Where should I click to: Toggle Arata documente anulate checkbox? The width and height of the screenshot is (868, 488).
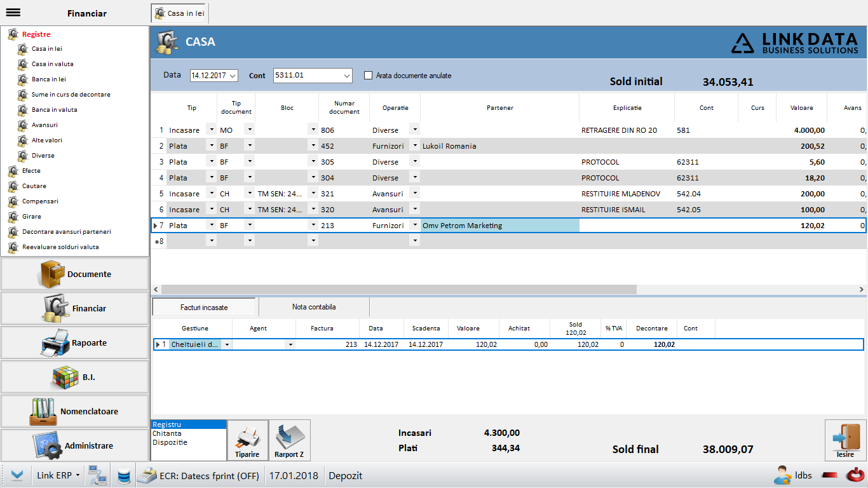pos(368,76)
